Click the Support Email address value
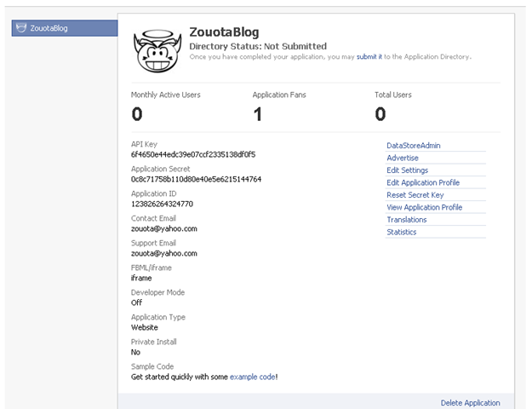Viewport: 532px width, 409px height. coord(164,253)
